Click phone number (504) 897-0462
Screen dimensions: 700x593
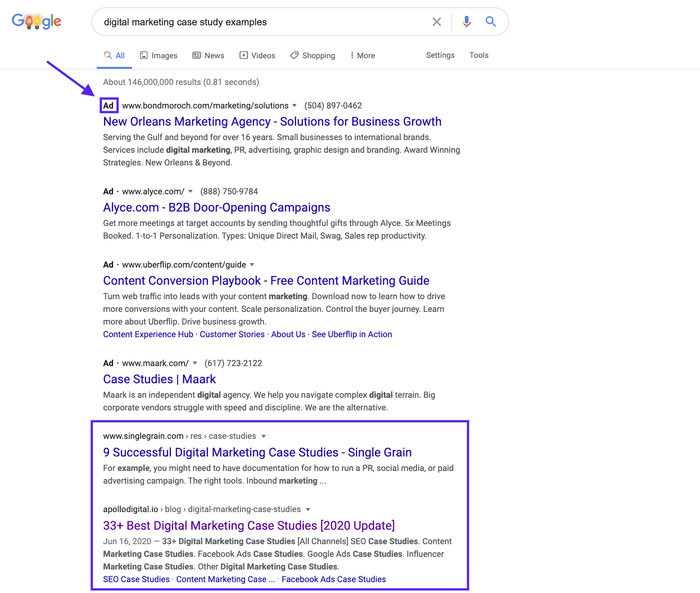point(333,105)
